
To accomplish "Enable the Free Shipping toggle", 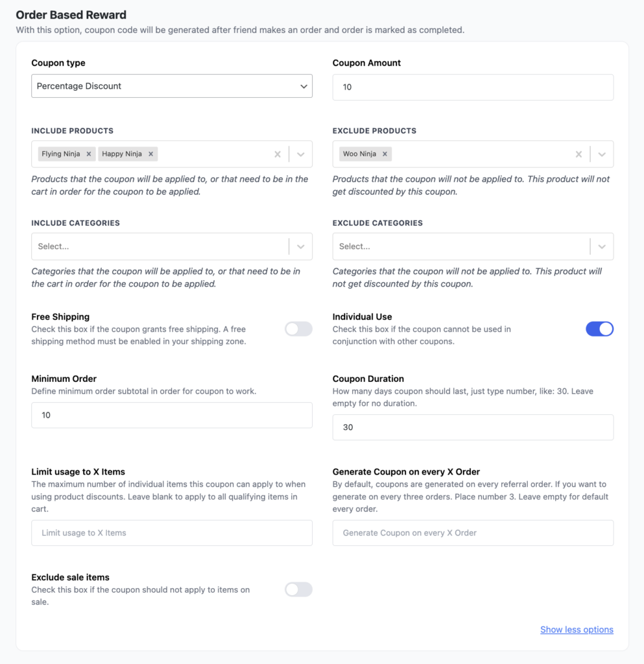I will pos(298,329).
